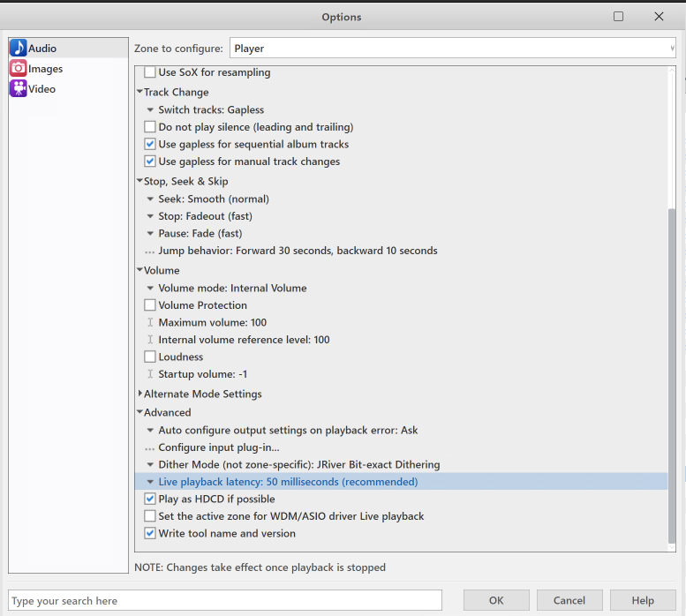The width and height of the screenshot is (686, 616).
Task: Open the Zone to configure dropdown
Action: click(453, 48)
